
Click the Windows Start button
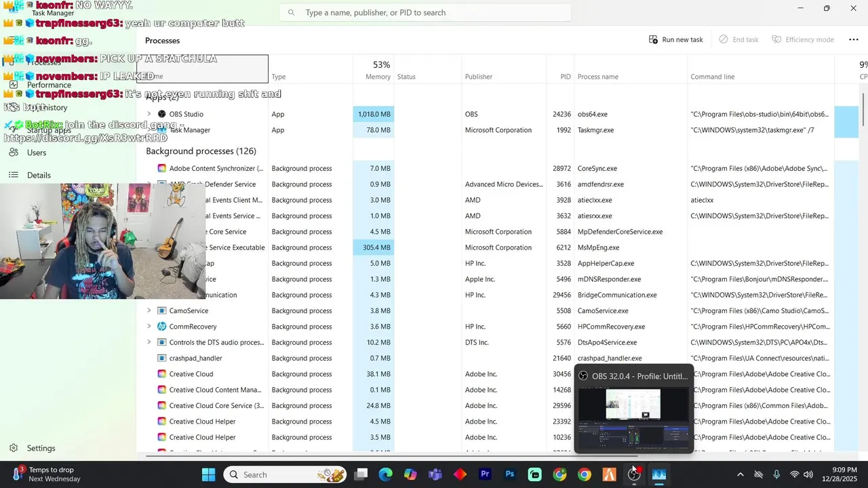tap(208, 474)
